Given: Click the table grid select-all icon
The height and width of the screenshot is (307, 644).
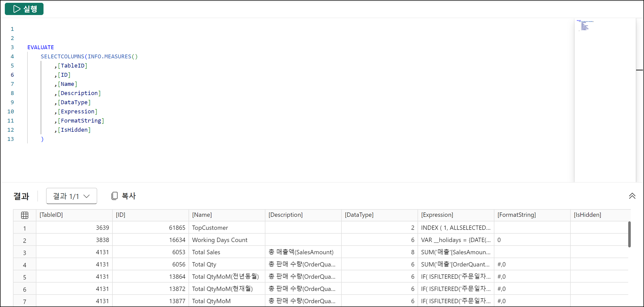Looking at the screenshot, I should (25, 215).
